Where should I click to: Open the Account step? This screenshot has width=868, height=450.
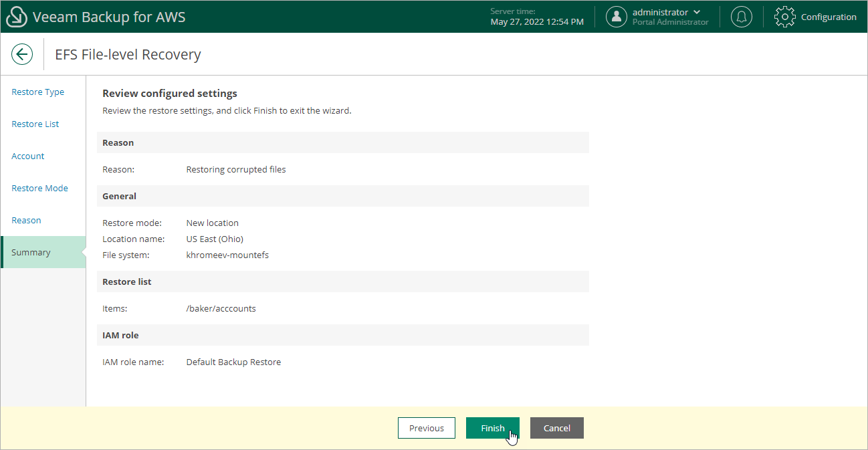click(27, 156)
